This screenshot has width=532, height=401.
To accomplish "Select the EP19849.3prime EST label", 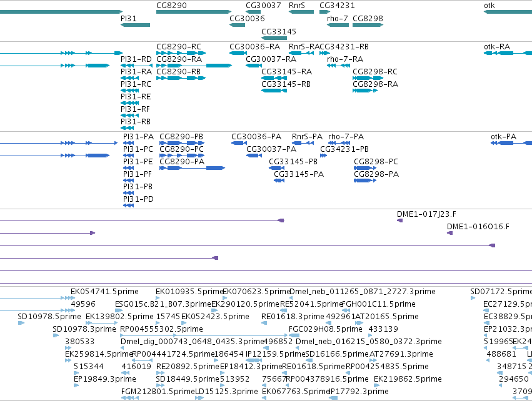I will (105, 379).
